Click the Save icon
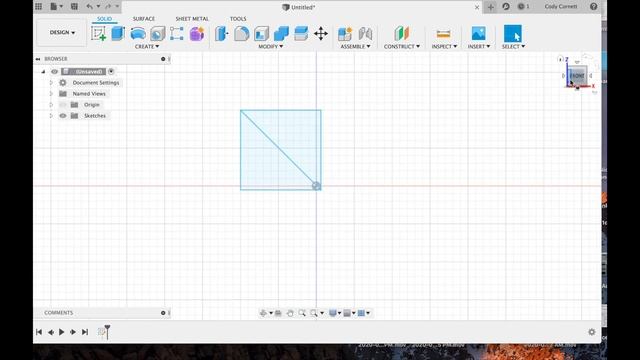Viewport: 640px width, 360px height. 74,7
